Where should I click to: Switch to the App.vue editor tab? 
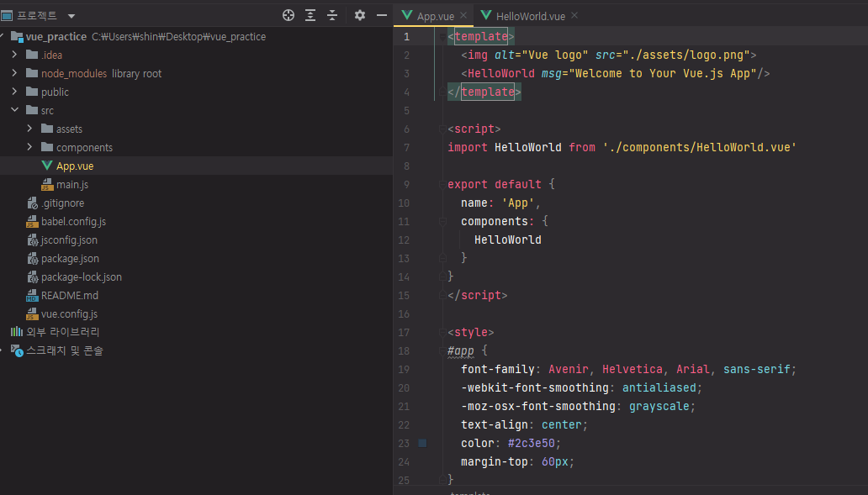pyautogui.click(x=435, y=16)
